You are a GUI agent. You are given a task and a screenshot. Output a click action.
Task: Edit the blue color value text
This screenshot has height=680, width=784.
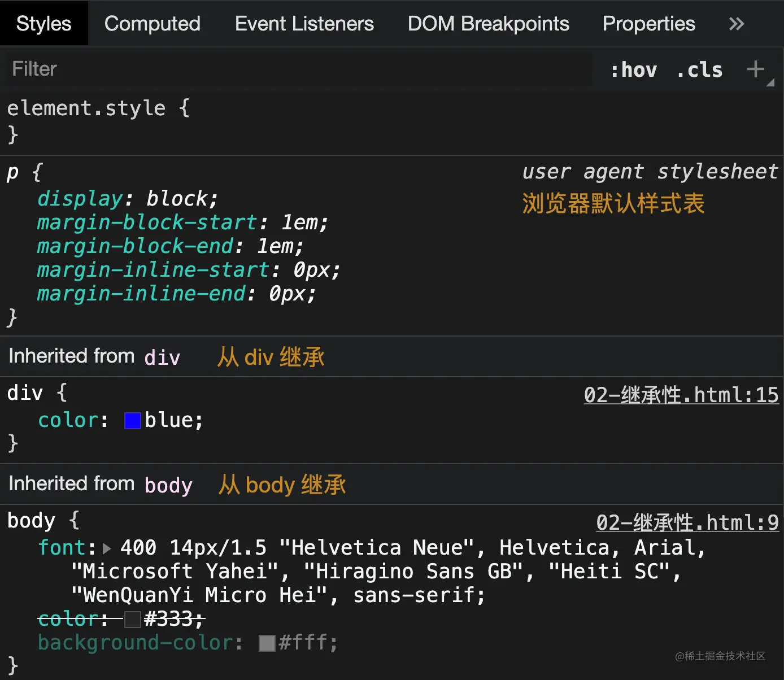169,420
